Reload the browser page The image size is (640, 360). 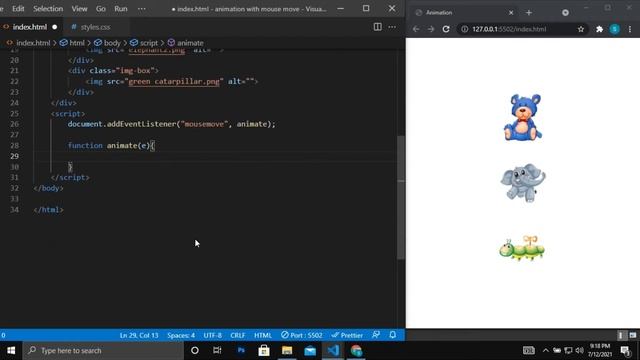click(446, 29)
